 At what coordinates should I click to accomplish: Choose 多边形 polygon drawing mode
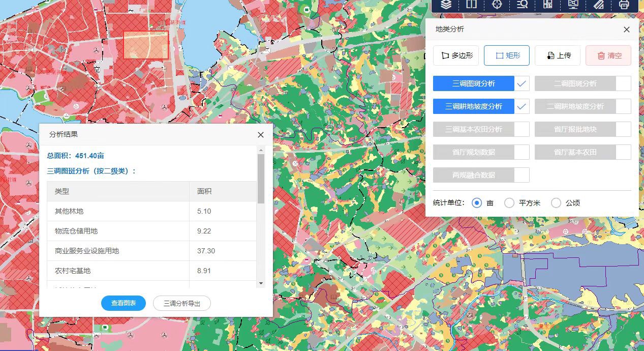[456, 55]
